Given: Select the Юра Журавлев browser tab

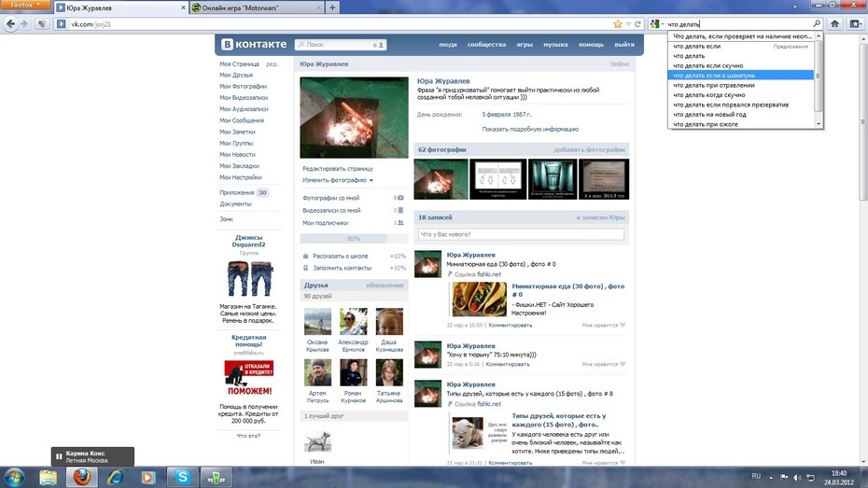Looking at the screenshot, I should 121,7.
